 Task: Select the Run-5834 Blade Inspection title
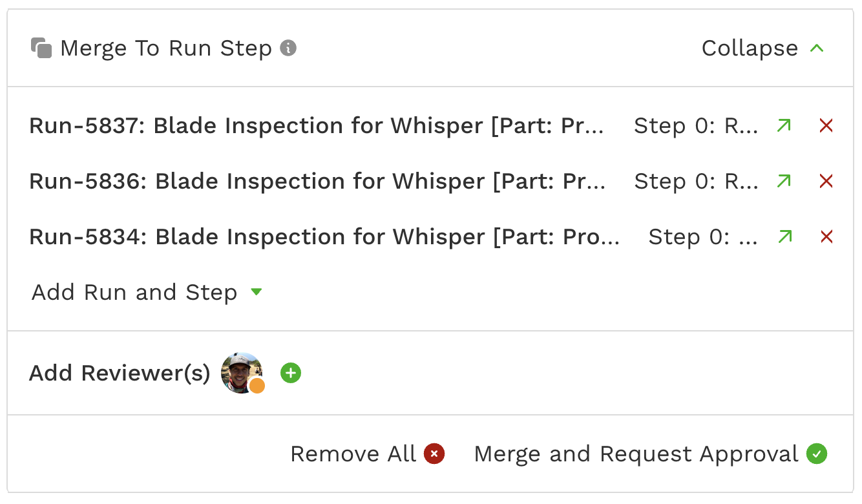pos(324,237)
